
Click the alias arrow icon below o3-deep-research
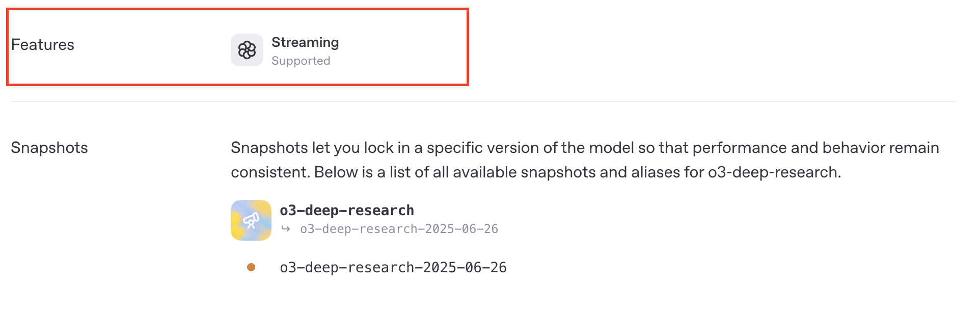[286, 229]
